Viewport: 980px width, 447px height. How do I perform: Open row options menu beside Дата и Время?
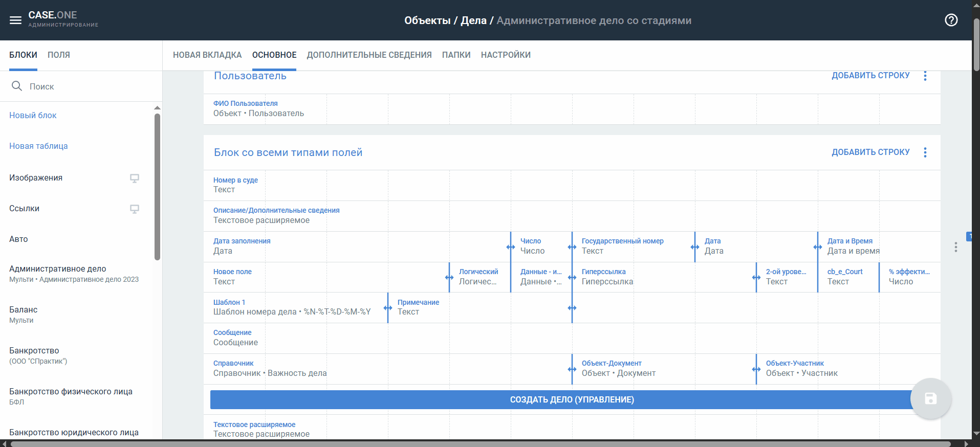click(955, 247)
